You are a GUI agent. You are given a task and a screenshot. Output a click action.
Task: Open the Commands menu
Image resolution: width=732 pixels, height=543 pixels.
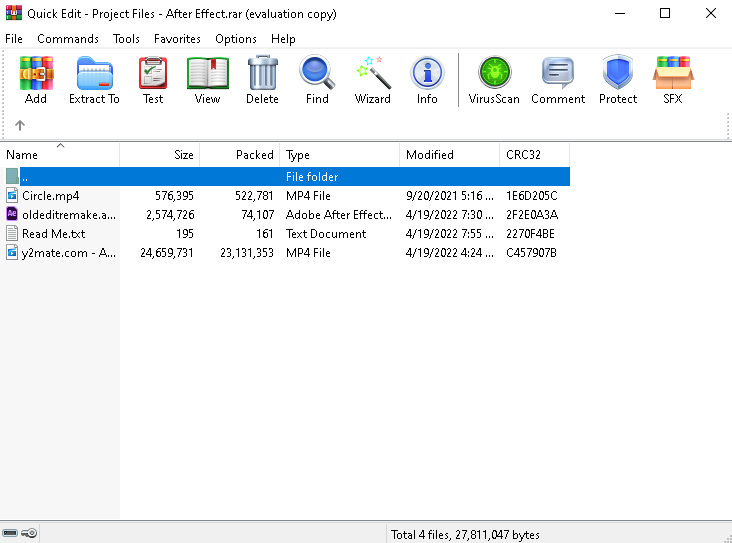pos(68,39)
